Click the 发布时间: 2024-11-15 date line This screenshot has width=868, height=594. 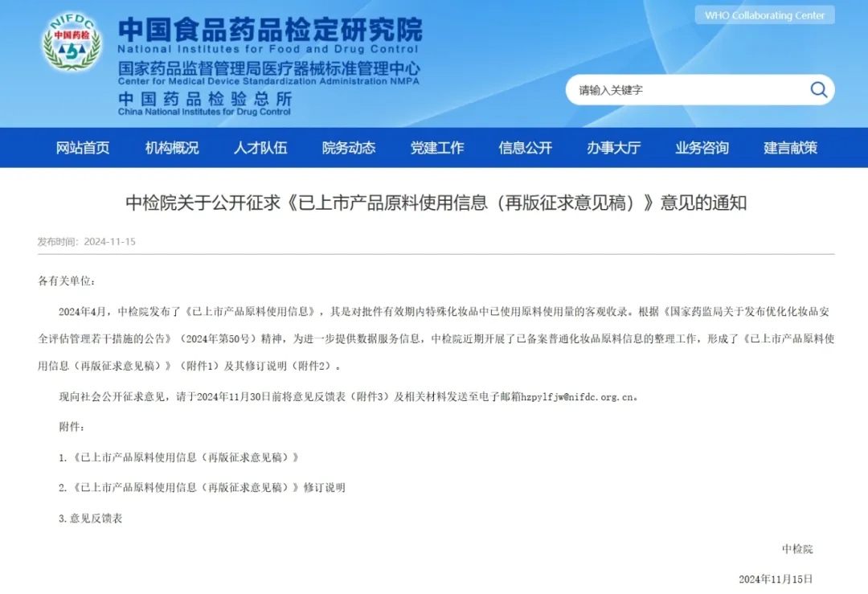[86, 242]
